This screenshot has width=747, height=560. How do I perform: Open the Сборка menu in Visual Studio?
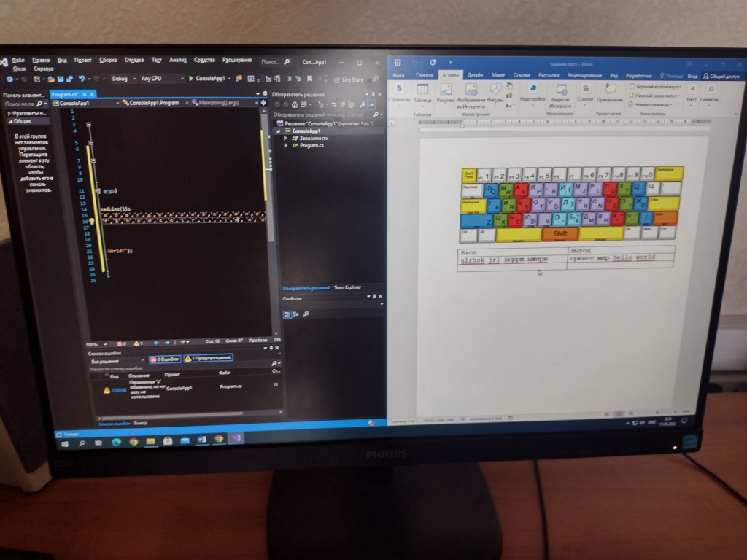(x=108, y=60)
